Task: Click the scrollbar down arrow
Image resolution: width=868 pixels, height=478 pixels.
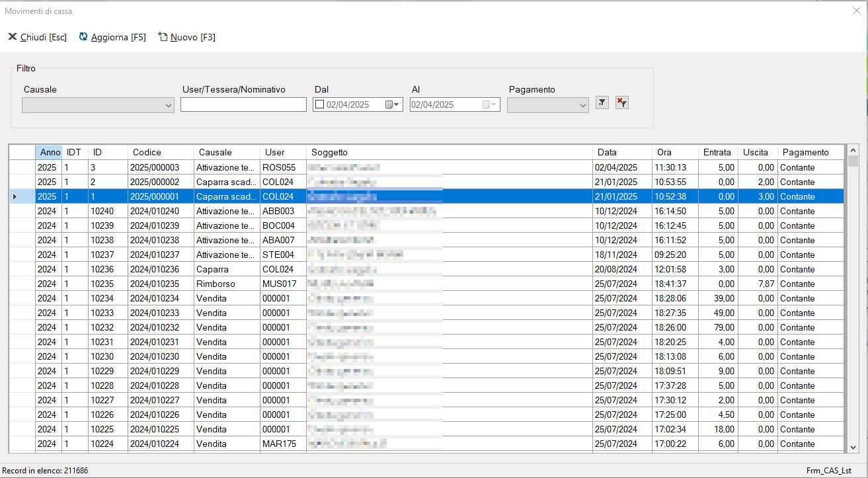Action: click(x=853, y=448)
